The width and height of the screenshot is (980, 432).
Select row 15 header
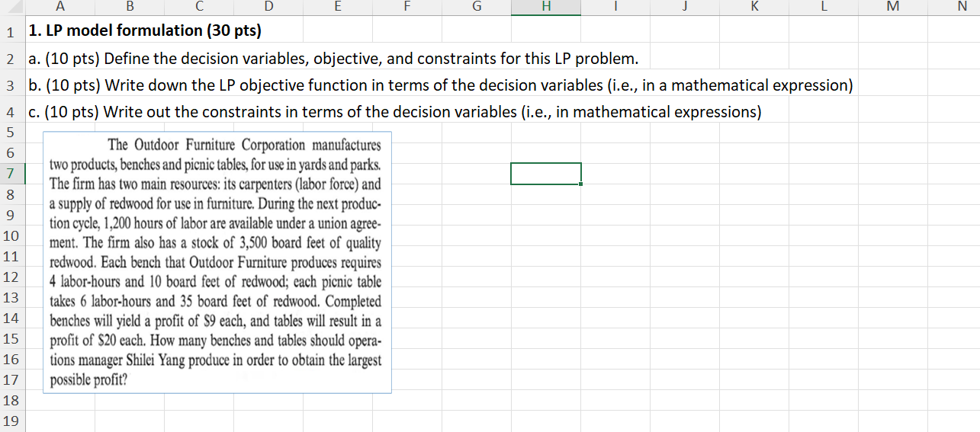(x=12, y=338)
